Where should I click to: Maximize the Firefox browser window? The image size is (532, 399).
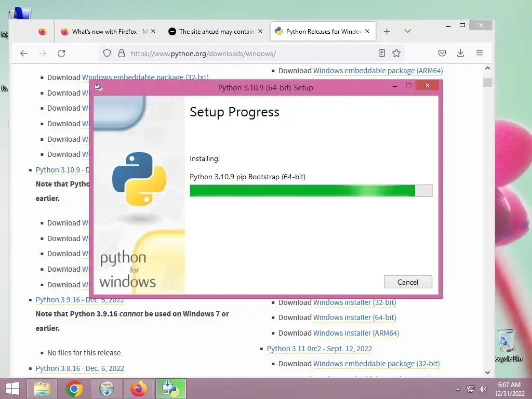tap(462, 25)
